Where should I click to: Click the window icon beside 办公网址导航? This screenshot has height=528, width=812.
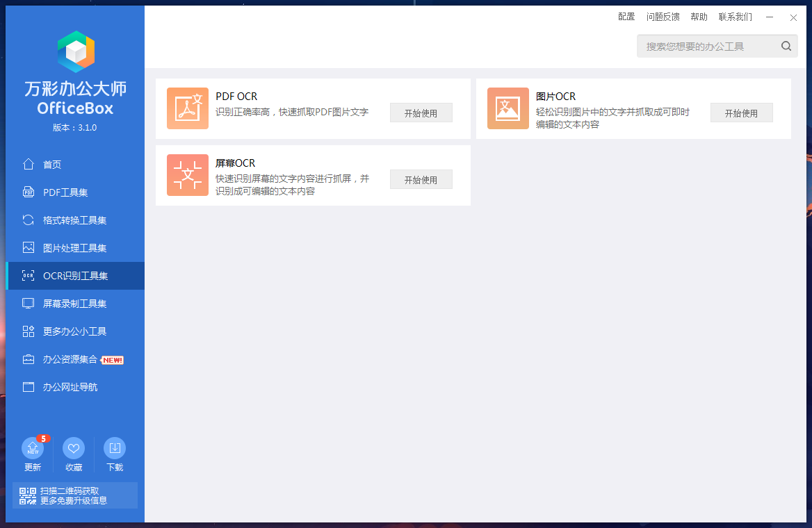[x=29, y=387]
